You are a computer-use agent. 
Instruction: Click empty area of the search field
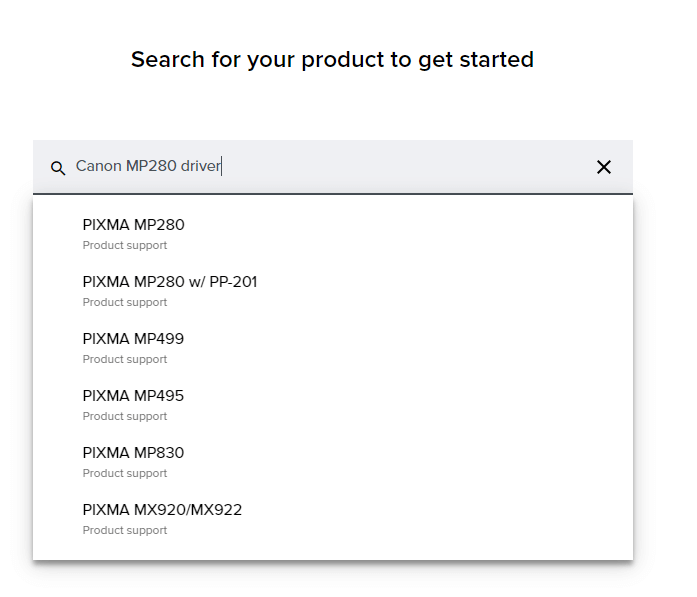click(x=400, y=167)
